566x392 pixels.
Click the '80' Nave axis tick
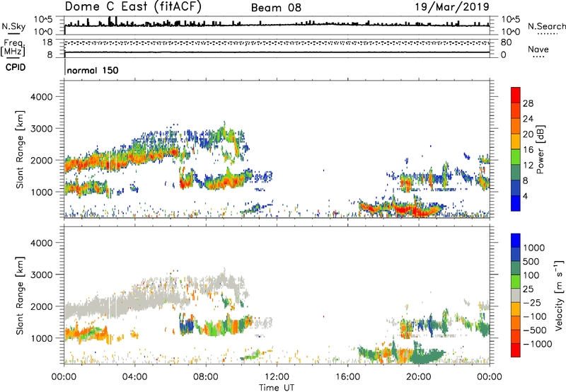(x=506, y=42)
